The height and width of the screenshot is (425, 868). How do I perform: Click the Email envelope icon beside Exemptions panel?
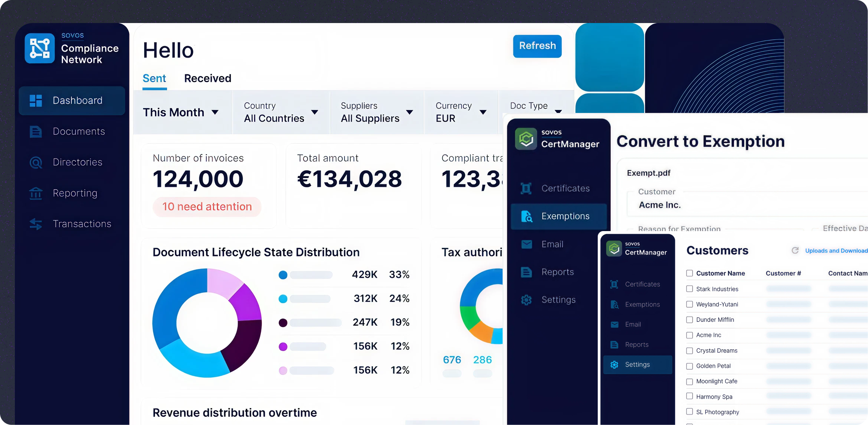point(526,244)
